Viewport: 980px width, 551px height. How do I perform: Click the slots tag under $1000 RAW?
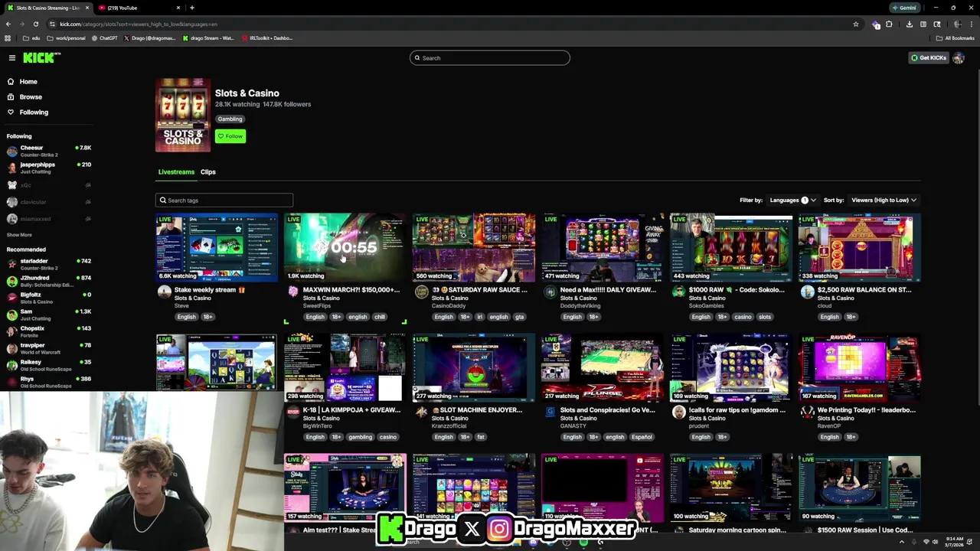[x=765, y=317]
